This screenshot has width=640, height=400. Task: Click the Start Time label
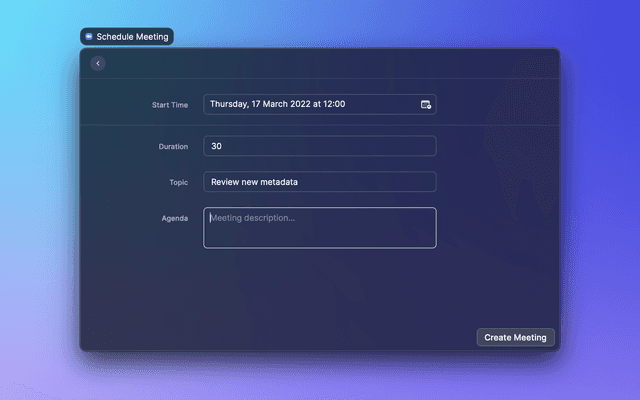coord(169,104)
